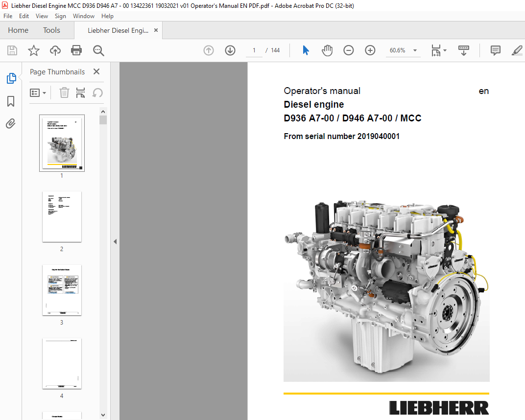Go to next page arrow
This screenshot has height=420, width=525.
pos(230,50)
